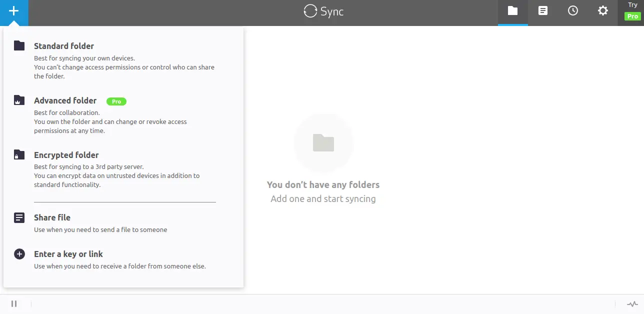Screen dimensions: 644x314
Task: Click "Use when you need to send a file" text
Action: 100,230
